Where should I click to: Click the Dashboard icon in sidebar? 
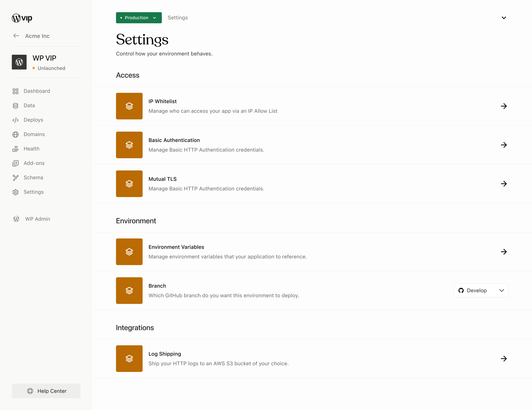click(16, 91)
